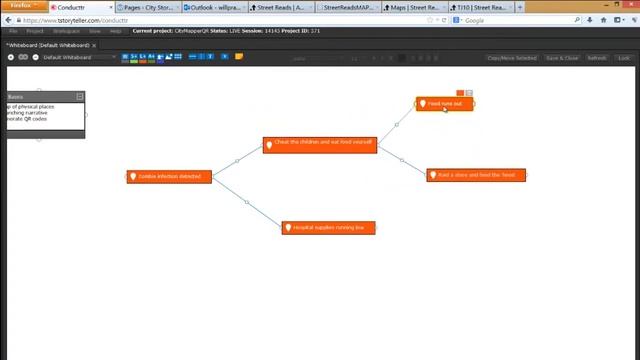640x360 pixels.
Task: Click the first blue toolbar icon with gray bar
Action: pyautogui.click(x=125, y=58)
